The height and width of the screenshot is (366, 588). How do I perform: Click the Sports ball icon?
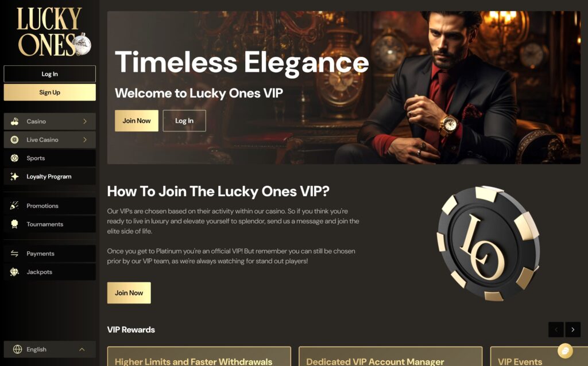[14, 158]
